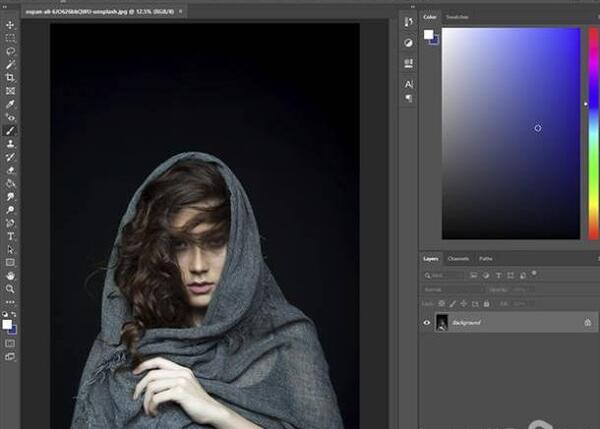
Task: Open the Edit Toolbar three-dots menu
Action: [10, 302]
